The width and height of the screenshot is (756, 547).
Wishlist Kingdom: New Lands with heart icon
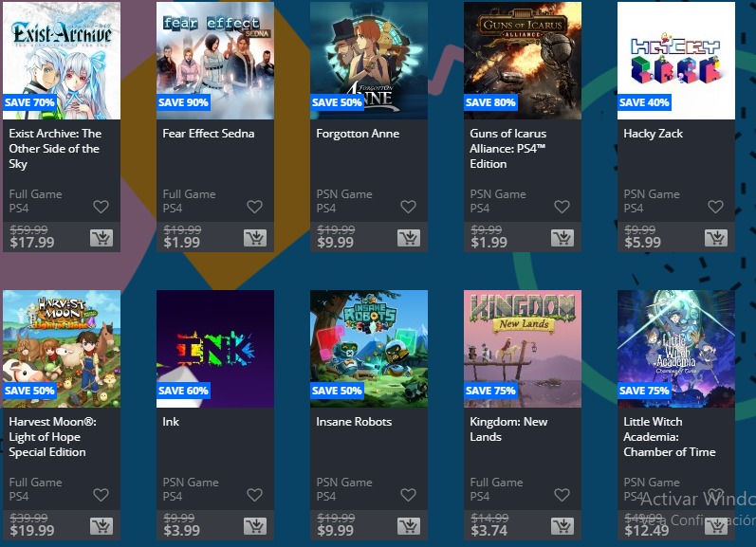click(562, 495)
